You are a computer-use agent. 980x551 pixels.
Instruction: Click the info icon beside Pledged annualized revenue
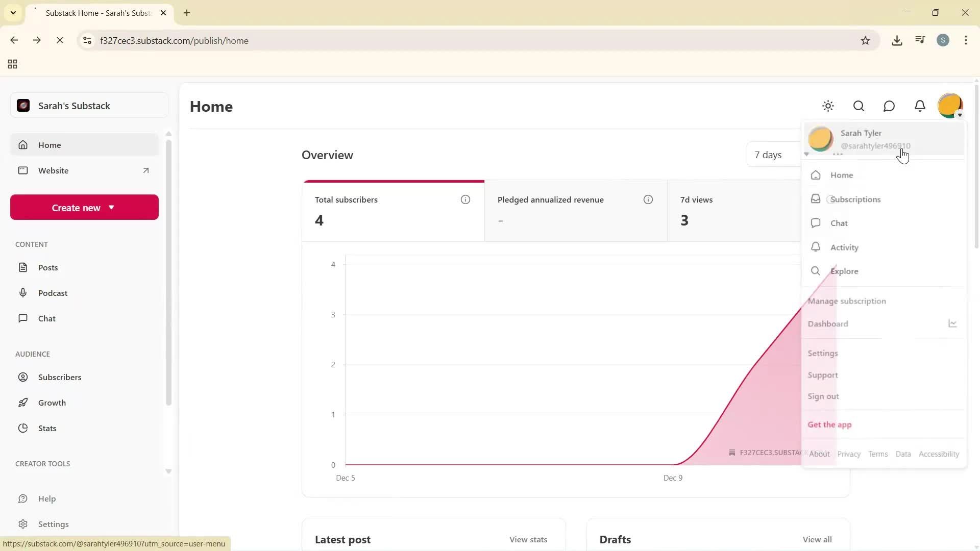(x=648, y=199)
